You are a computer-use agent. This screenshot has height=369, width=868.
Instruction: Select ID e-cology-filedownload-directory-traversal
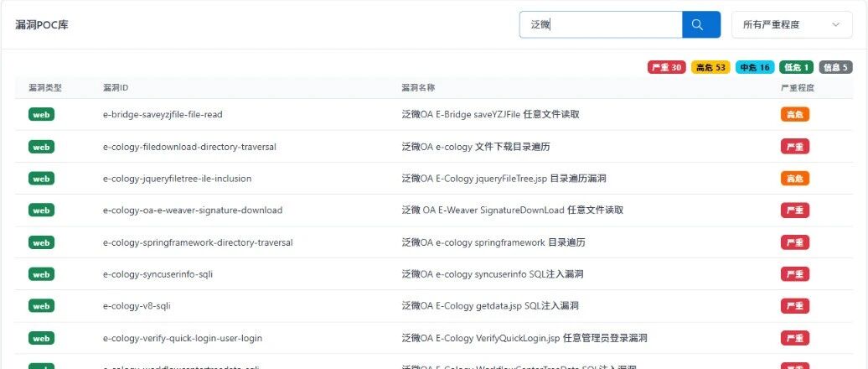click(189, 147)
